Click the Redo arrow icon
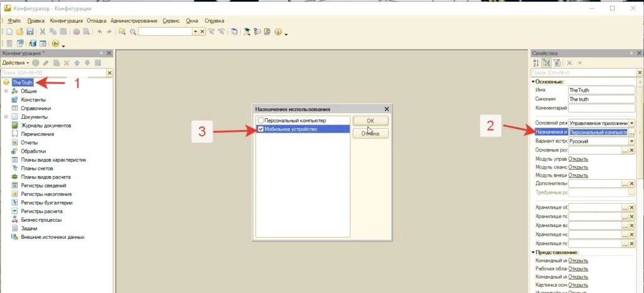 (x=109, y=31)
